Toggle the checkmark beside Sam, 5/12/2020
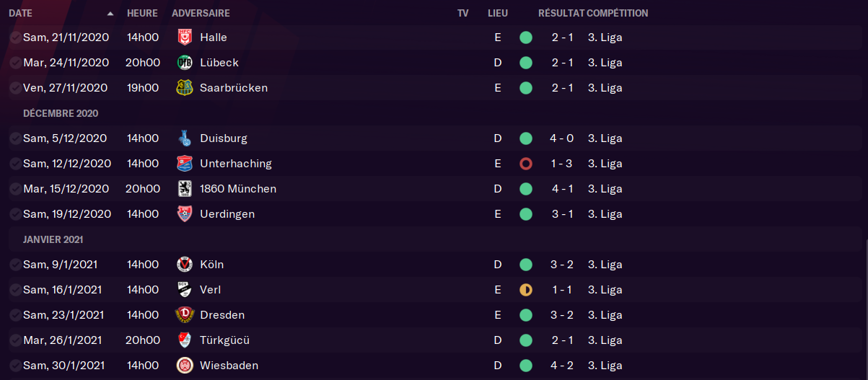The height and width of the screenshot is (380, 868). 15,138
